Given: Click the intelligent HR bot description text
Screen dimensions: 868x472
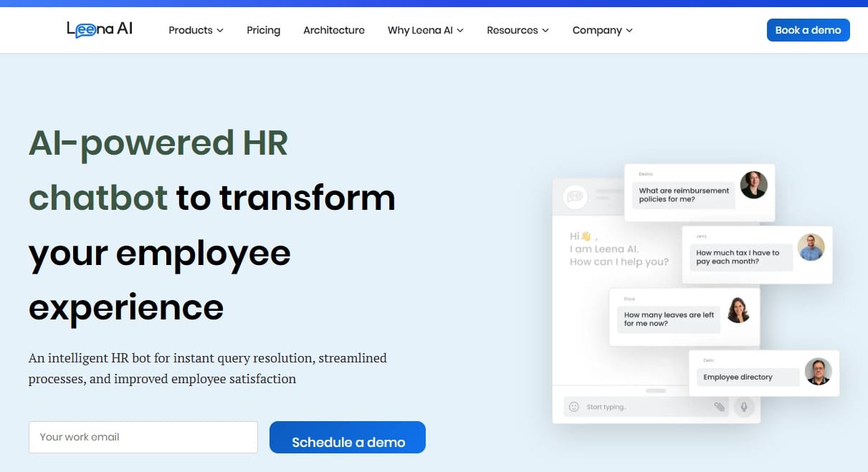Looking at the screenshot, I should (208, 368).
